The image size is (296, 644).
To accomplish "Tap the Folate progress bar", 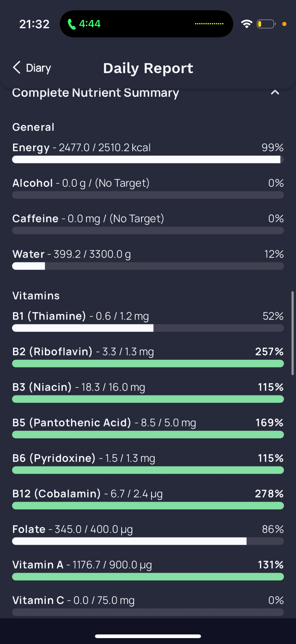I will click(x=148, y=541).
